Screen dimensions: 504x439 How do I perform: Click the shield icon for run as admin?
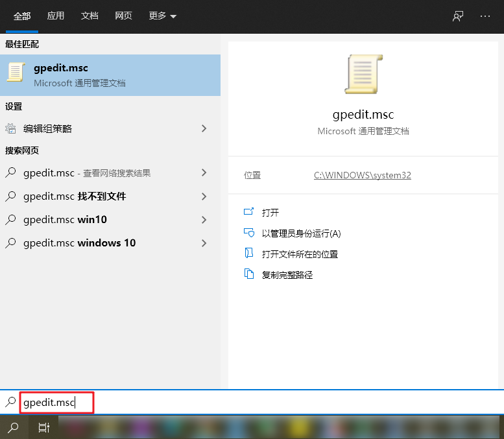[x=249, y=232]
